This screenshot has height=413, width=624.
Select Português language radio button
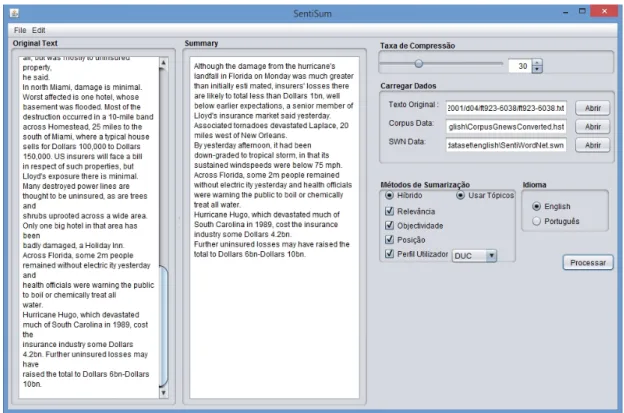tap(536, 221)
